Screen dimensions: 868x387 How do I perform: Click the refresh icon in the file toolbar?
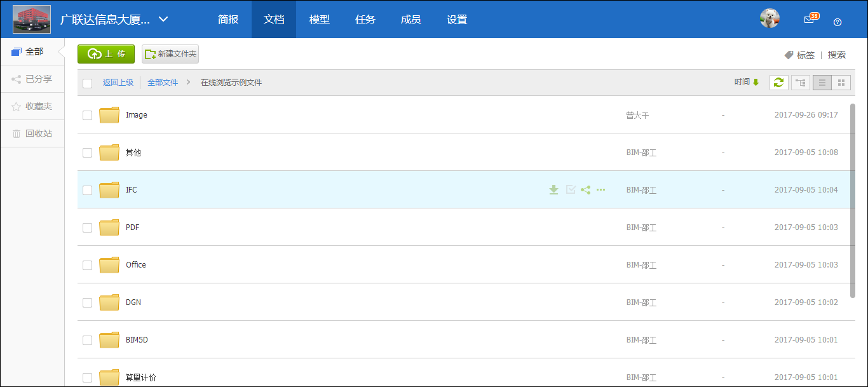pyautogui.click(x=778, y=83)
